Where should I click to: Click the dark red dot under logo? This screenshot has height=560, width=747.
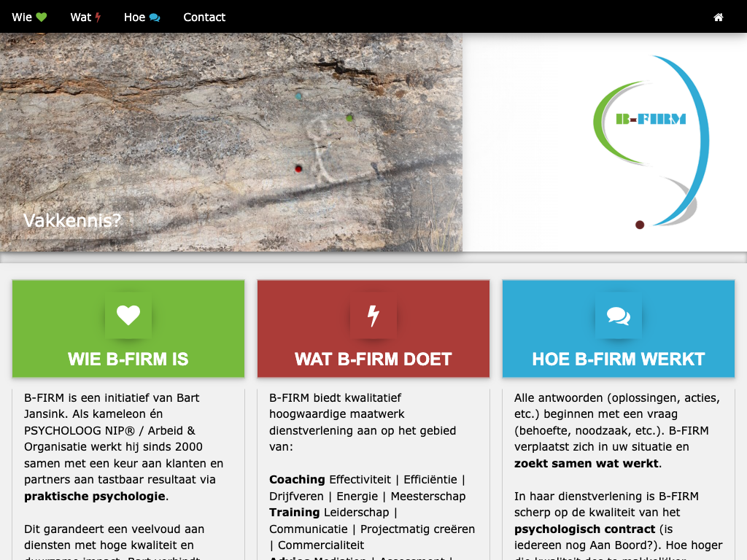point(640,225)
